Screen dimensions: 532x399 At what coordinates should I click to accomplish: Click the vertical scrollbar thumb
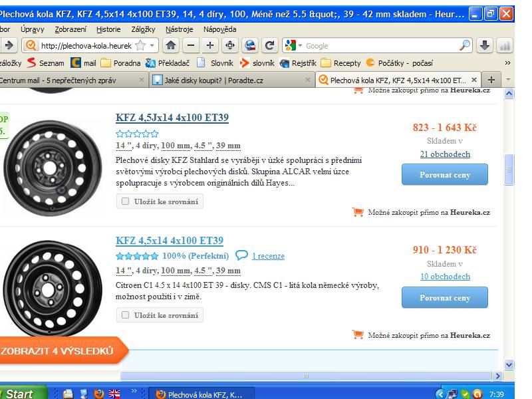pos(509,170)
